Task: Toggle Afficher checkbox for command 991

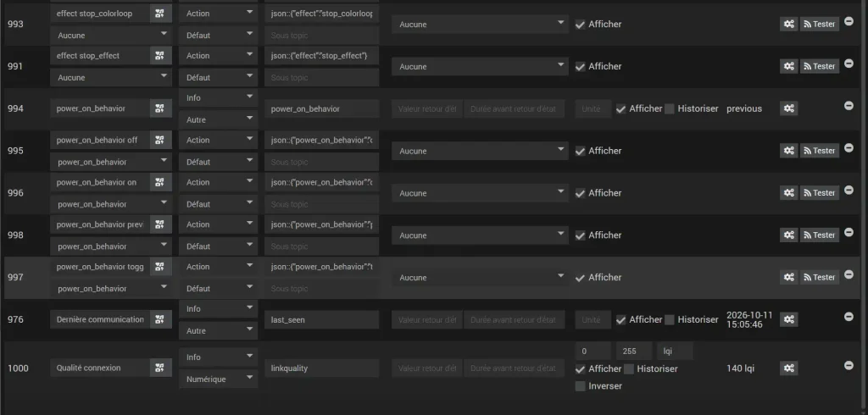Action: pos(580,66)
